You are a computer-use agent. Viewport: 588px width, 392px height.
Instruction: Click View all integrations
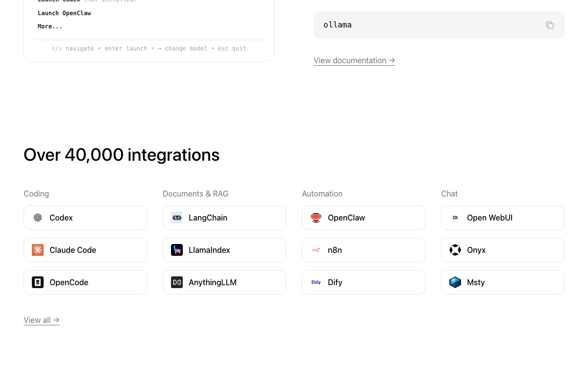tap(41, 320)
